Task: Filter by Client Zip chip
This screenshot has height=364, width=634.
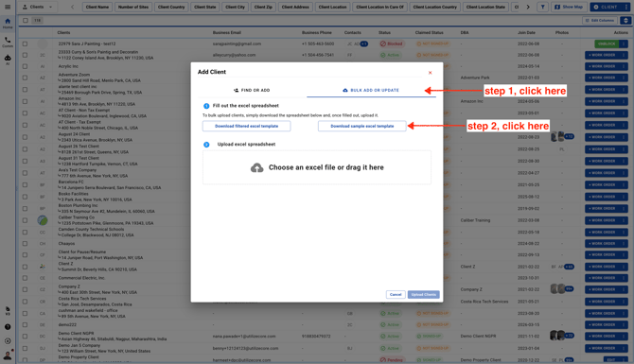Action: click(x=263, y=7)
